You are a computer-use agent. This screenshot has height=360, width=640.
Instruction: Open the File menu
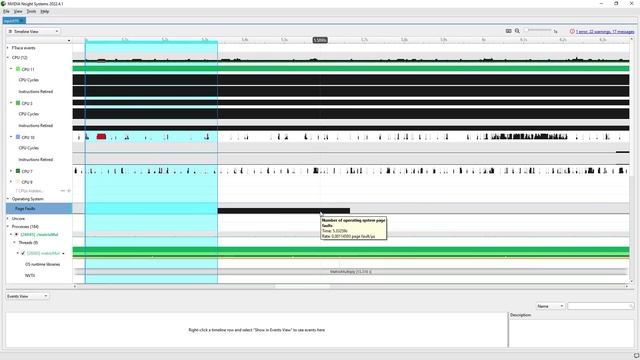pyautogui.click(x=6, y=11)
